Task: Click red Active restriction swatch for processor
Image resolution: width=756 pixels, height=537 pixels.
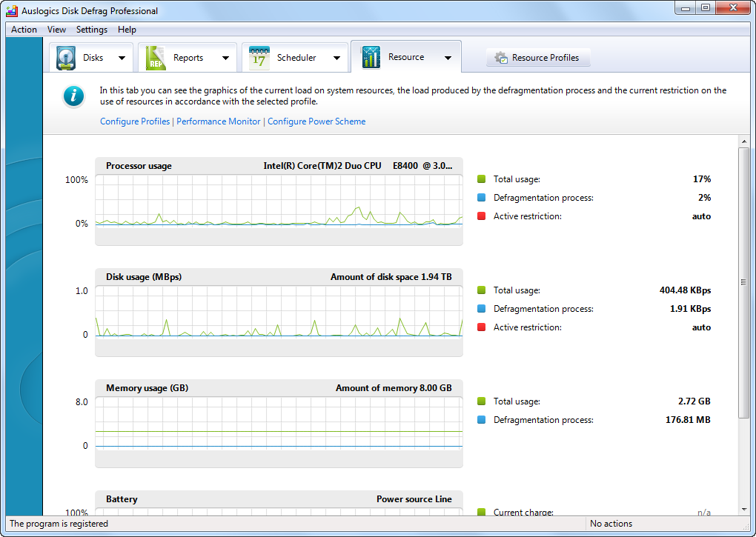Action: coord(481,216)
